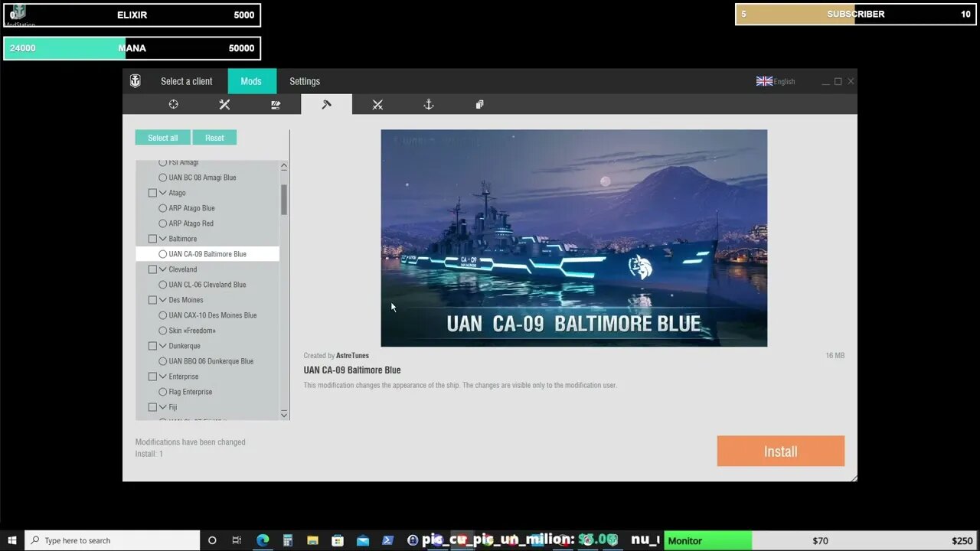Open Microsoft Store from the taskbar

click(338, 540)
